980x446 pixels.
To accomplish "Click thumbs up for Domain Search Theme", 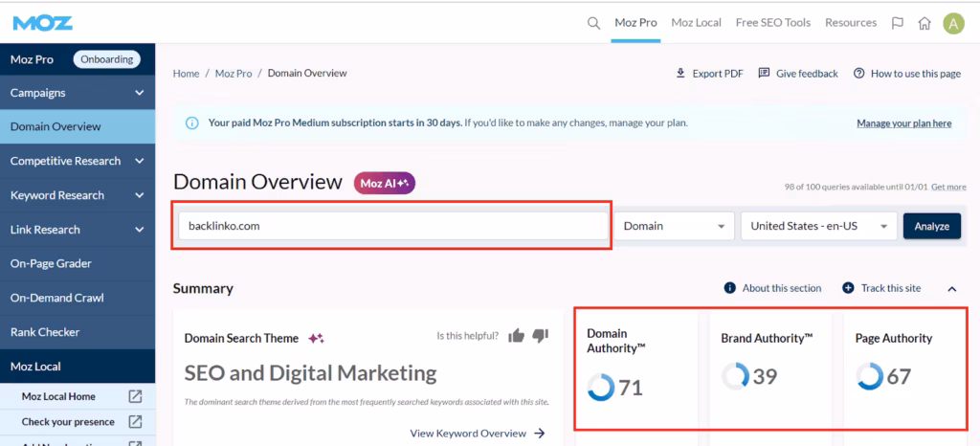I will (517, 336).
